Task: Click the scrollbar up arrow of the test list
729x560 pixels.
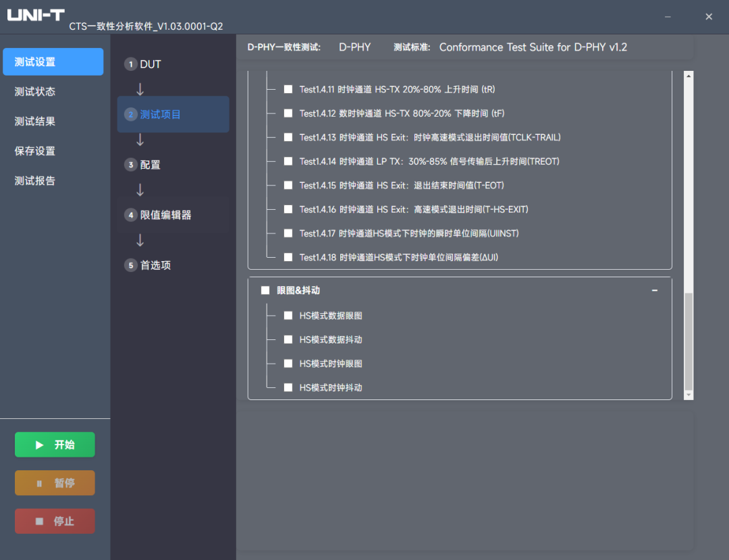Action: point(688,76)
